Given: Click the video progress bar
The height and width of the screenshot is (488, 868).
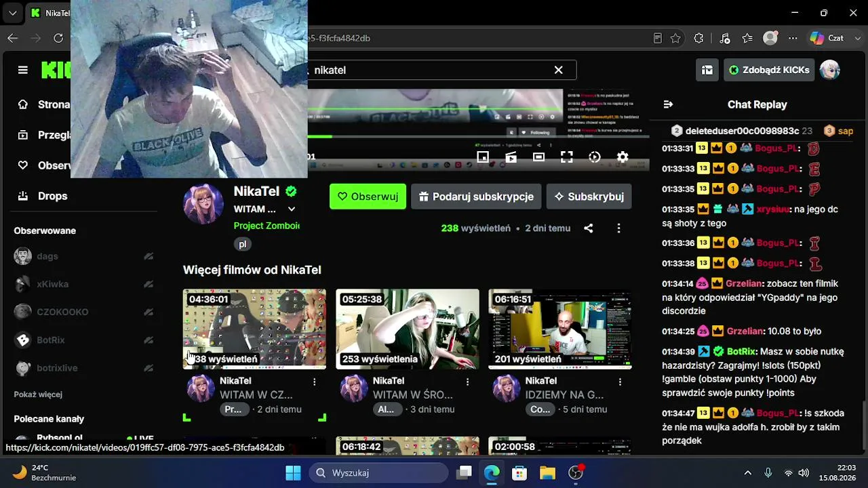Looking at the screenshot, I should pos(478,136).
